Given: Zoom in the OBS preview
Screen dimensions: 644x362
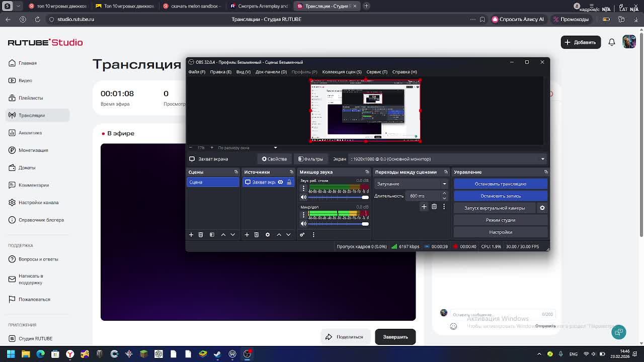Looking at the screenshot, I should 212,148.
